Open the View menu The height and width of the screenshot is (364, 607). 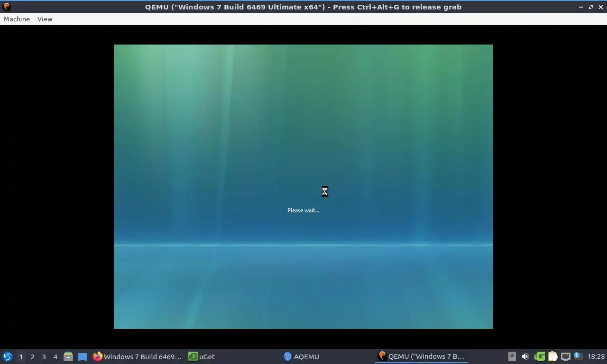point(45,19)
